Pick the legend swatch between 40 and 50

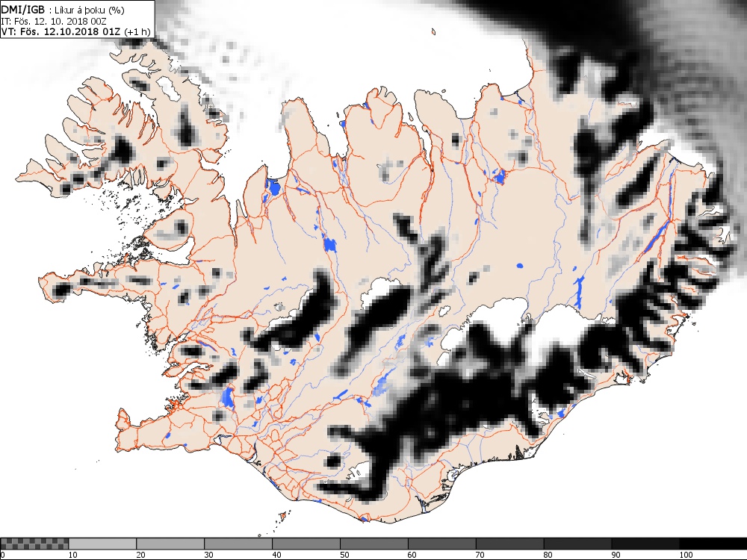tap(306, 544)
